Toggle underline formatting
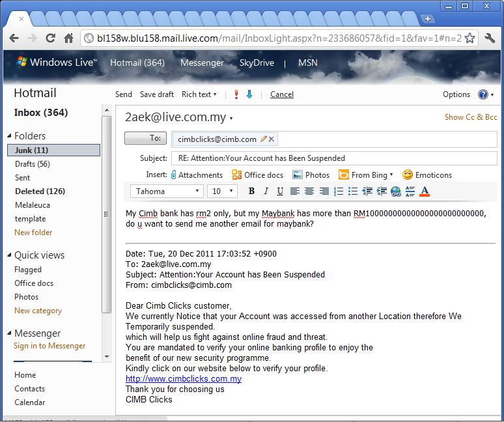Viewport: 504px width, 422px height. tap(280, 191)
